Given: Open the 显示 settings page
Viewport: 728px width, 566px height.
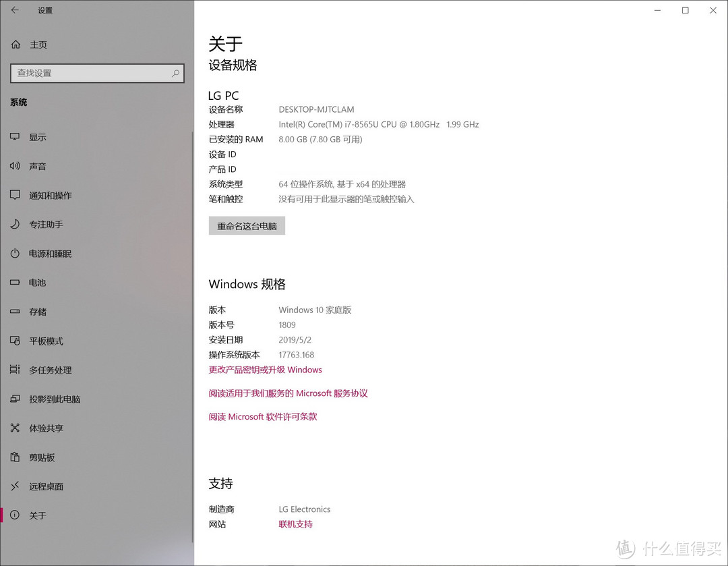Looking at the screenshot, I should coord(38,137).
